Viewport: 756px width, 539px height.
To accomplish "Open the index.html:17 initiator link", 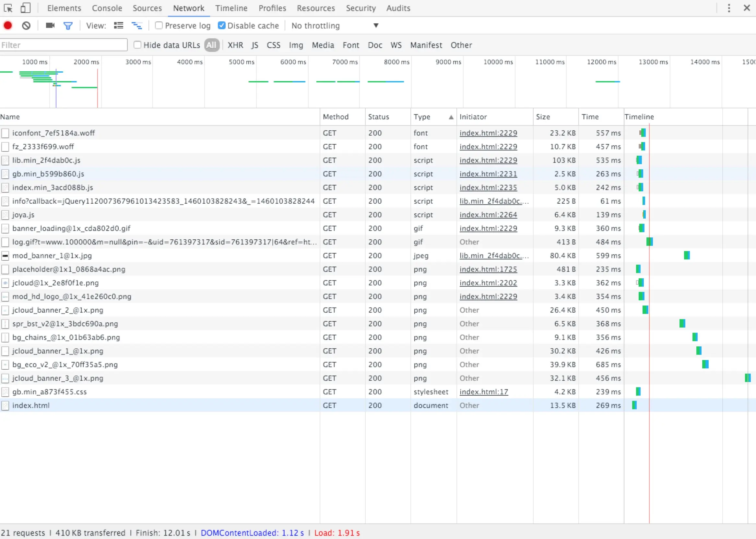I will point(483,392).
